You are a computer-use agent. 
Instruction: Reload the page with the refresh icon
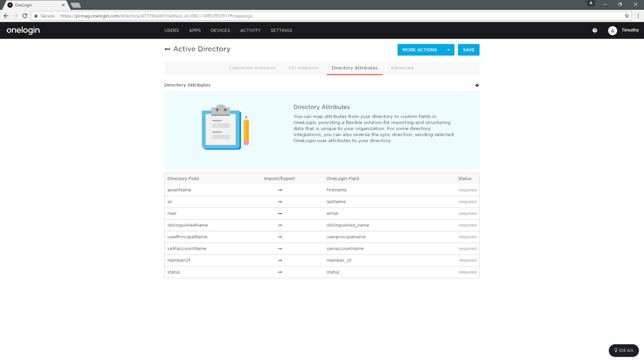[x=24, y=16]
